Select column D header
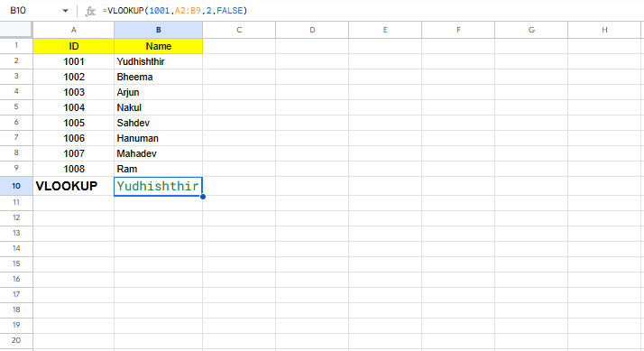This screenshot has height=351, width=644. click(312, 30)
